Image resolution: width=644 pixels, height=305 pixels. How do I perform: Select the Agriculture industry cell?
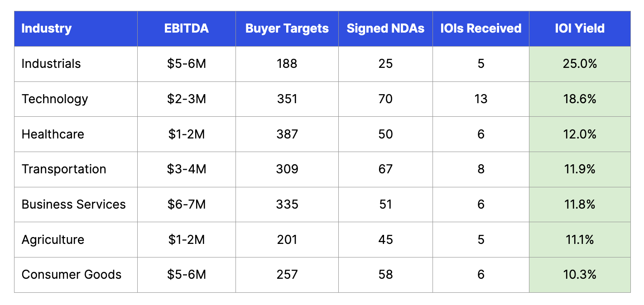click(x=53, y=239)
